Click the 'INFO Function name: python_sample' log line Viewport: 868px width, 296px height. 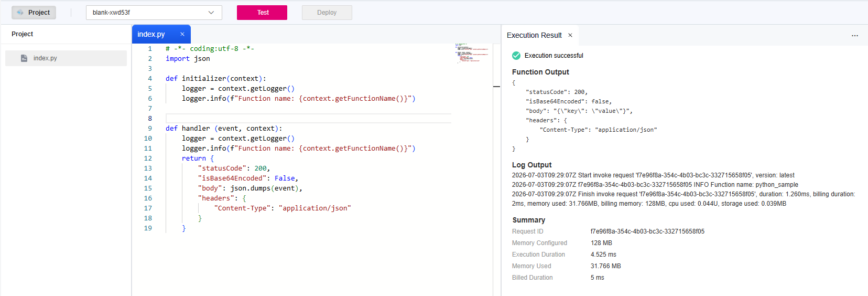pyautogui.click(x=655, y=185)
